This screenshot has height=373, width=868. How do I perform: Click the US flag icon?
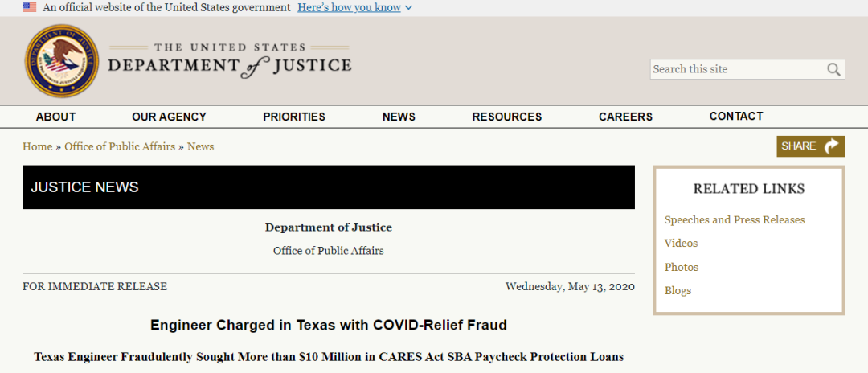click(x=29, y=7)
